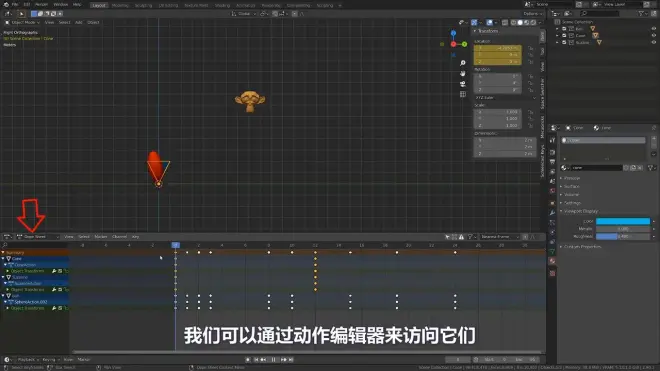Click the dope sheet channel search icon
660x371 pixels.
coord(5,245)
